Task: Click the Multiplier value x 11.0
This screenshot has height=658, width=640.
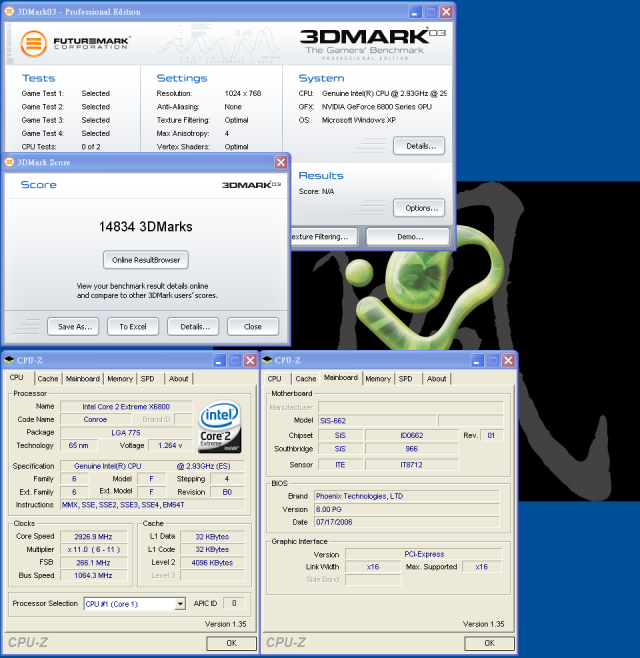Action: coord(94,550)
